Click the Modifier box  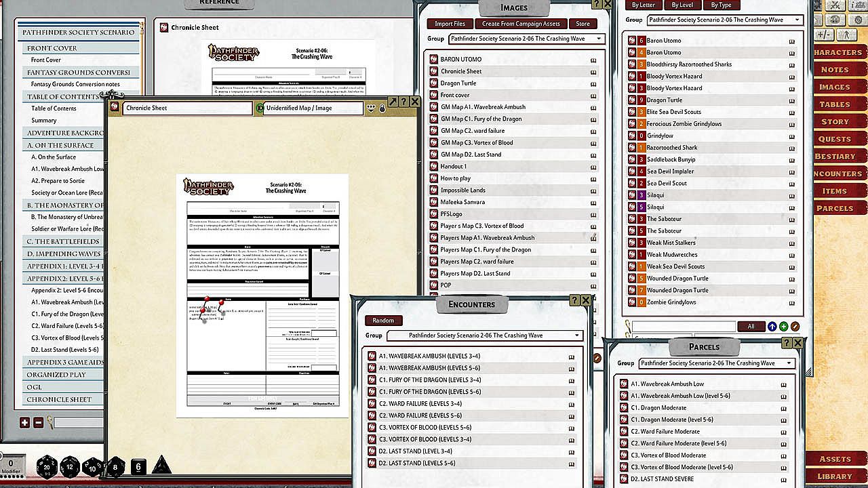pyautogui.click(x=11, y=466)
